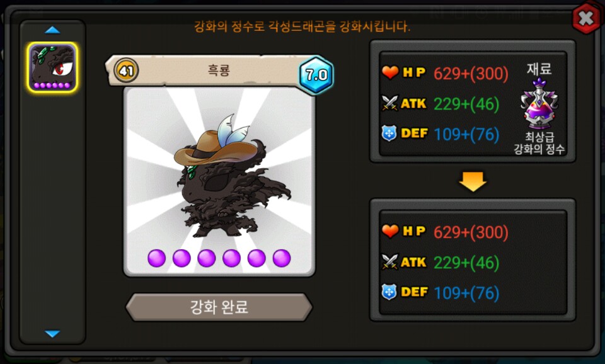Click the crossed swords ATK icon in upper stats
The image size is (605, 364).
[x=389, y=103]
